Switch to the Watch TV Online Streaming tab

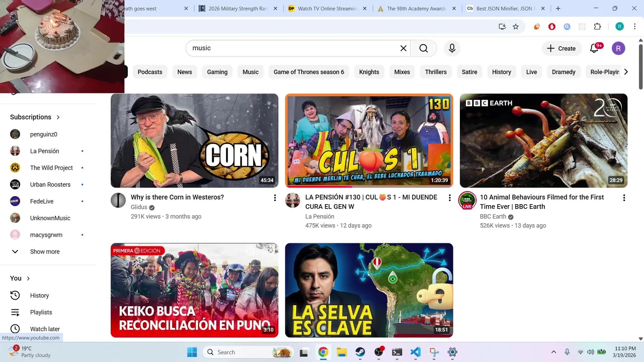[327, 9]
